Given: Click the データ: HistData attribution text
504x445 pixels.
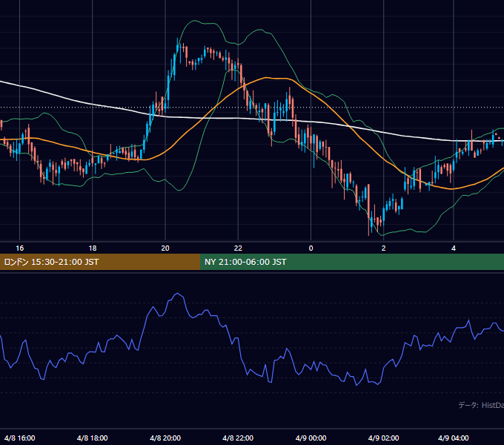Looking at the screenshot, I should pos(481,405).
